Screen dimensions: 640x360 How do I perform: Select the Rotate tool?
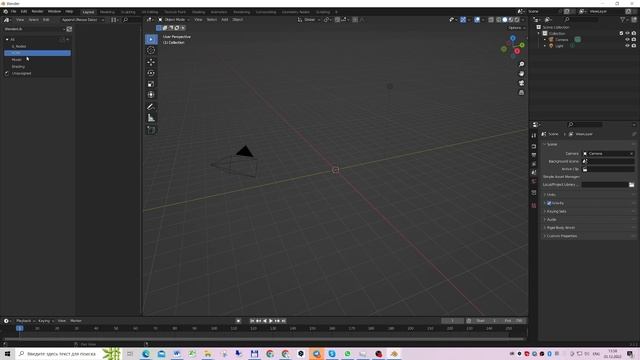pos(151,73)
